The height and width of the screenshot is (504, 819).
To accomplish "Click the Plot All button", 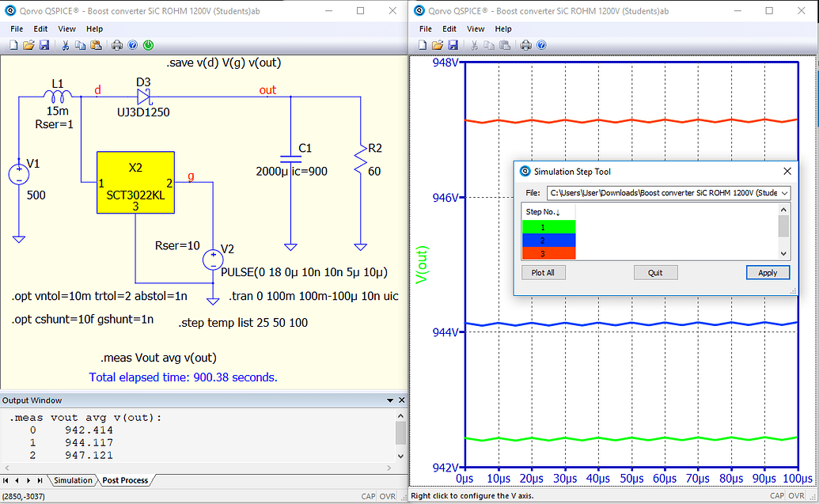I will (543, 271).
